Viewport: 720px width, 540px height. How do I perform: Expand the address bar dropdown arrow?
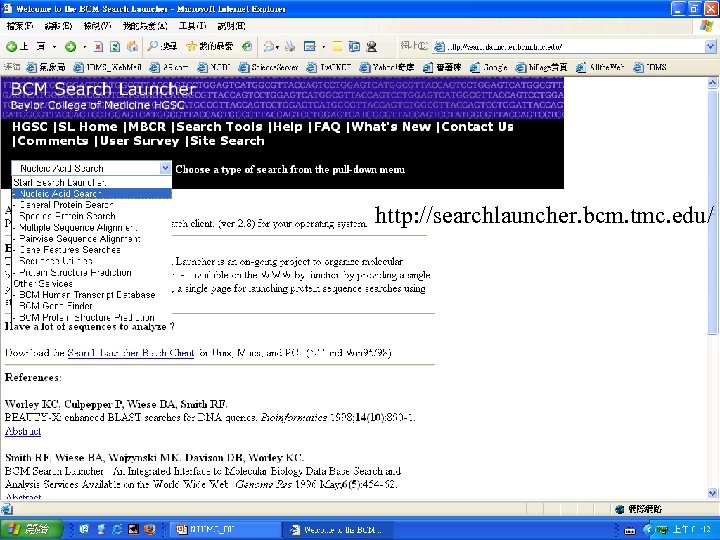point(710,46)
